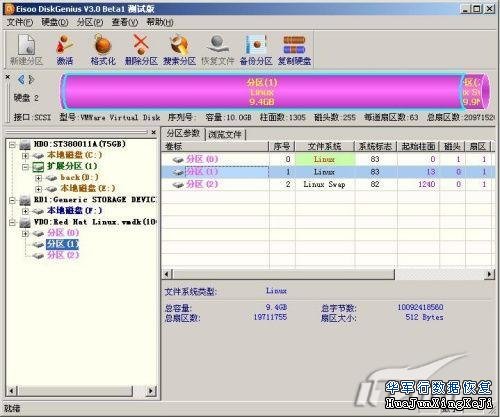The image size is (500, 417).
Task: Select HD0:ST380011A(75GB) disk in tree
Action: point(80,144)
